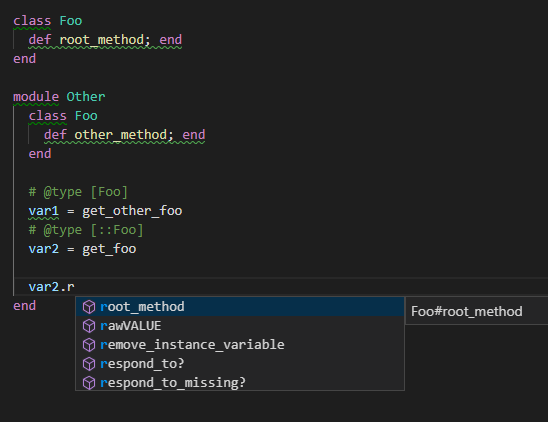
Task: Click the method icon next to respond_to?
Action: (x=89, y=364)
